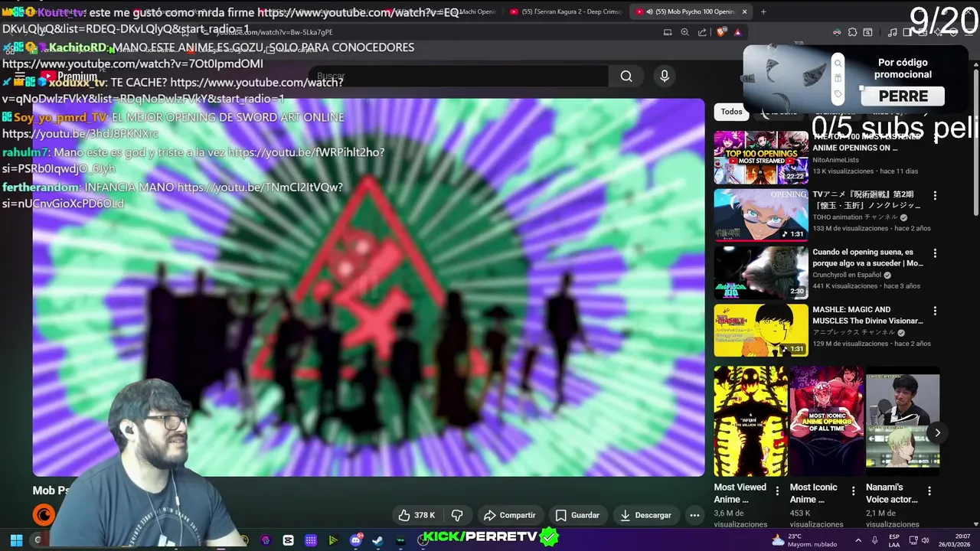Click the toolbar icon right of the puzzle piece
The image size is (980, 551).
[x=867, y=32]
